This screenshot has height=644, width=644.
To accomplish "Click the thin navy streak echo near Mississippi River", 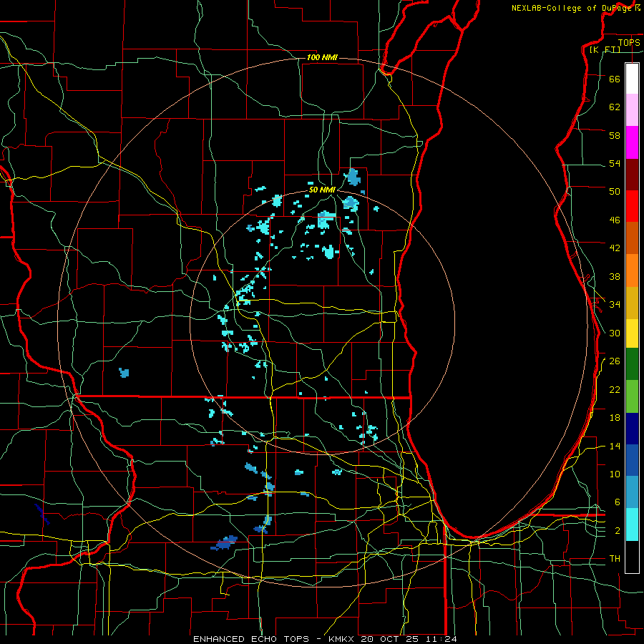I will [x=42, y=514].
